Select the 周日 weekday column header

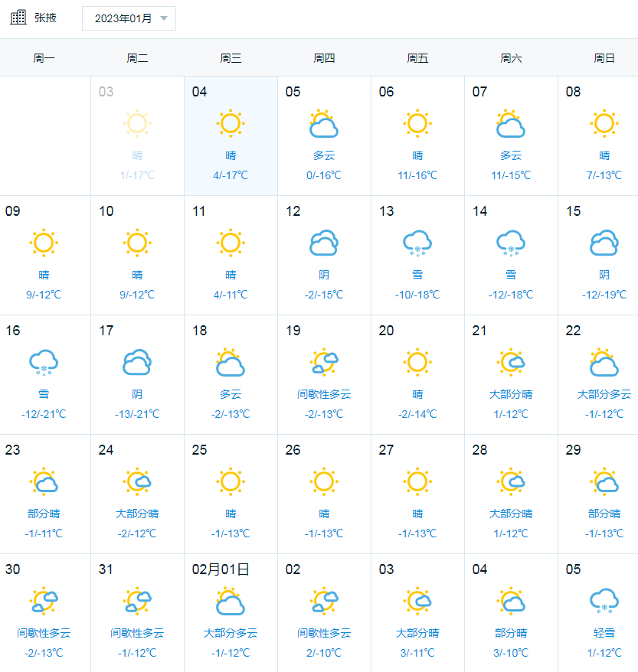[x=604, y=57]
